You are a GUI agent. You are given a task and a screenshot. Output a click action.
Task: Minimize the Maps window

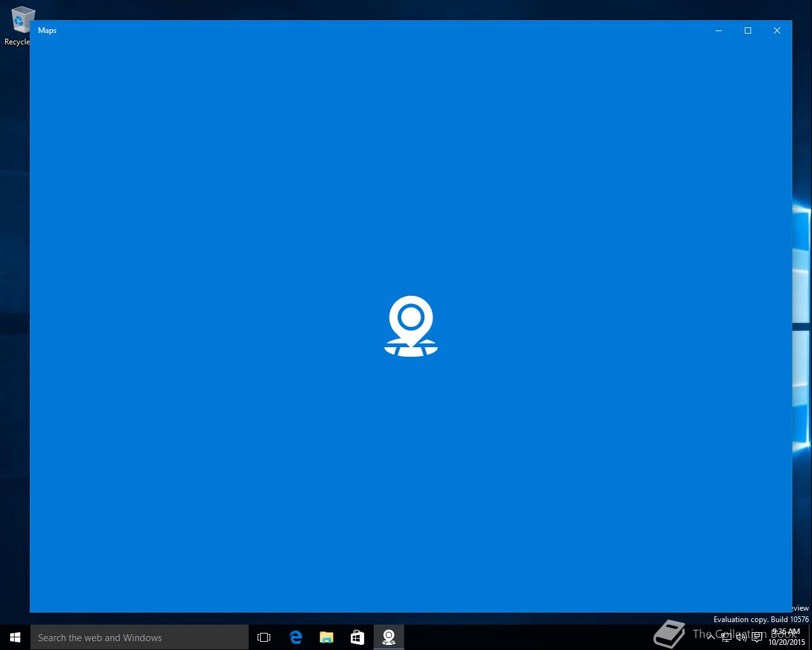(719, 30)
